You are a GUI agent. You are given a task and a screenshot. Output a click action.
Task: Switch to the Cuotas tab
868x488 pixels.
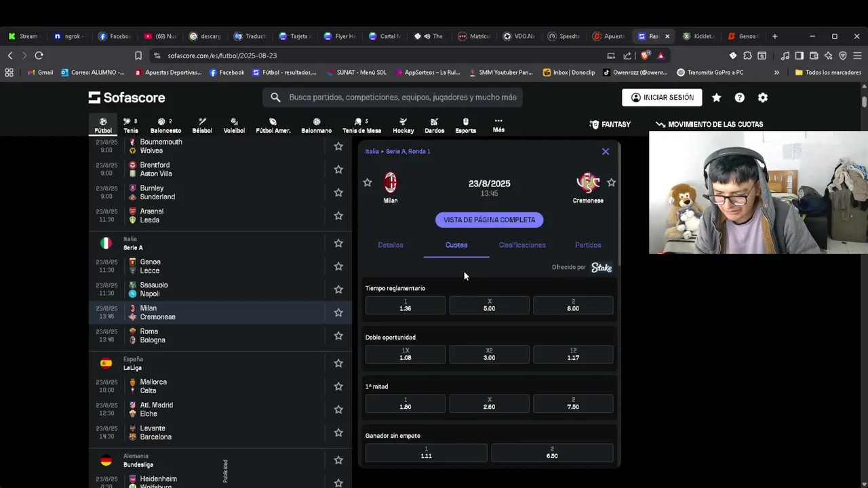(456, 245)
